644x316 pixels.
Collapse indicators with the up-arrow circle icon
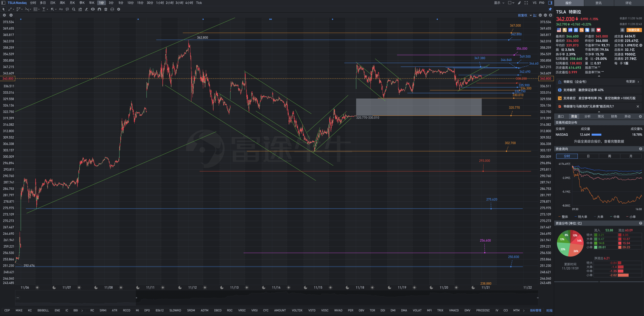click(x=11, y=15)
